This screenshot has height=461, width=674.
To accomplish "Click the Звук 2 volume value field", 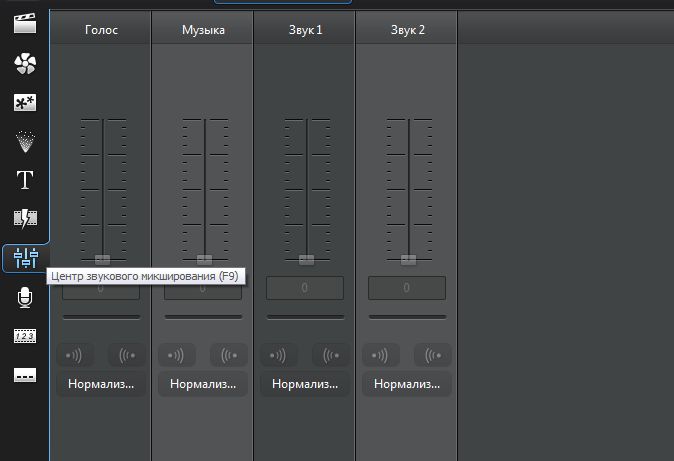I will tap(407, 288).
